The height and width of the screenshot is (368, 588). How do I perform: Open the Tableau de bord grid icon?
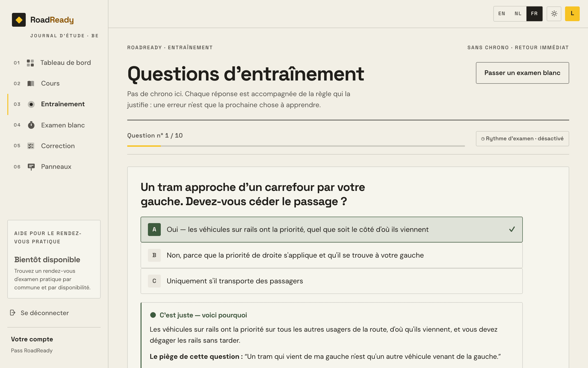coord(30,63)
